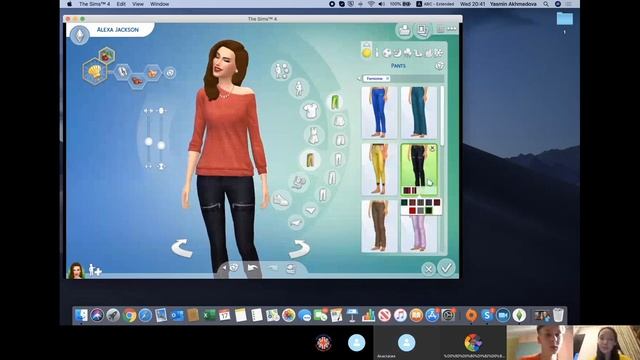
Task: Open the Apple menu
Action: [x=69, y=4]
